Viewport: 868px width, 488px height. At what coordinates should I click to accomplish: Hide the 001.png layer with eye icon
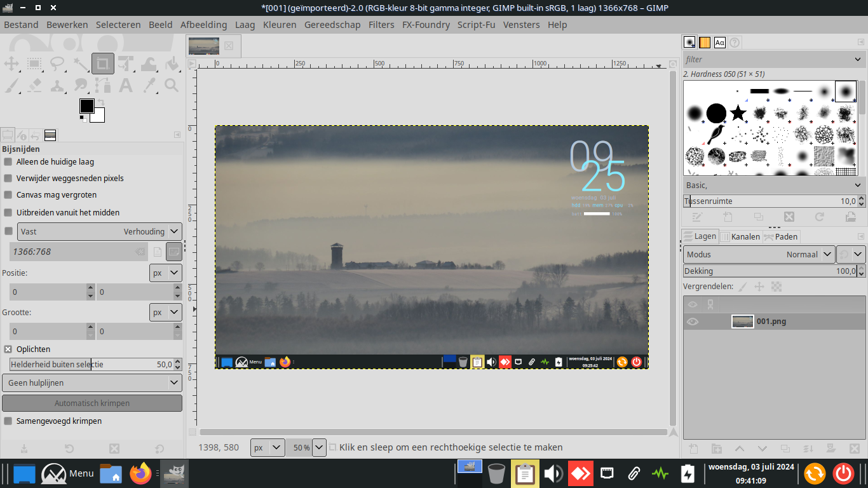[693, 322]
